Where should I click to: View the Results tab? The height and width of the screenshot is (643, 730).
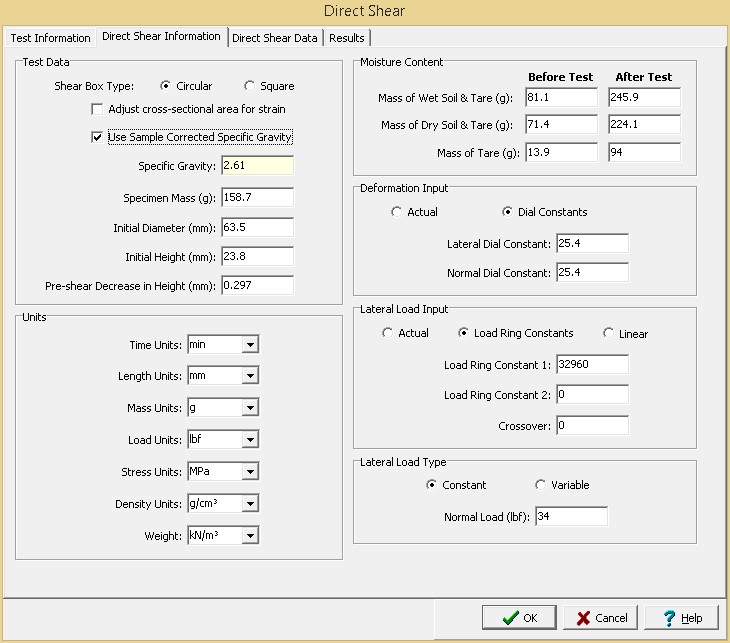pos(346,38)
